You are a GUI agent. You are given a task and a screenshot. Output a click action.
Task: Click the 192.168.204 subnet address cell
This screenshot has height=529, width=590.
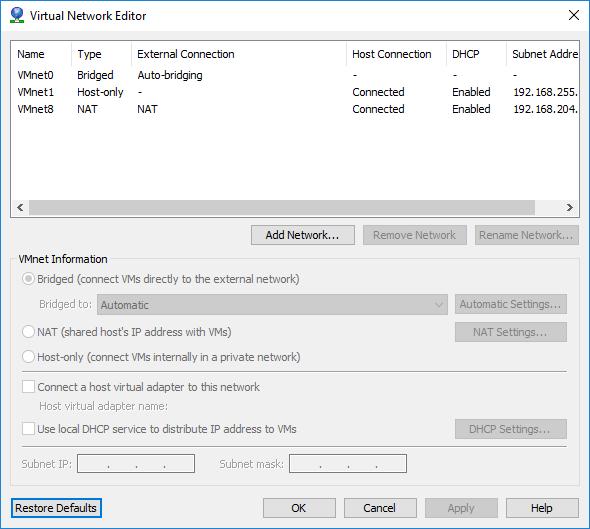(546, 109)
